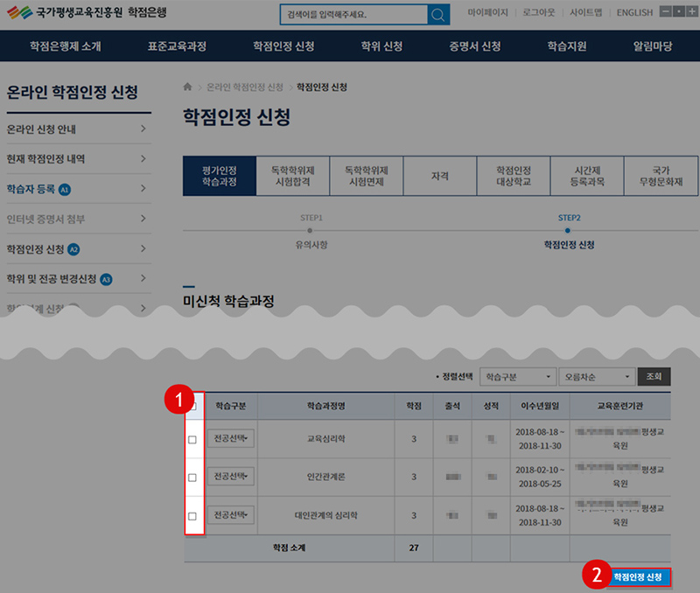Check the box for 대인관계의 심리학 row

[x=192, y=515]
